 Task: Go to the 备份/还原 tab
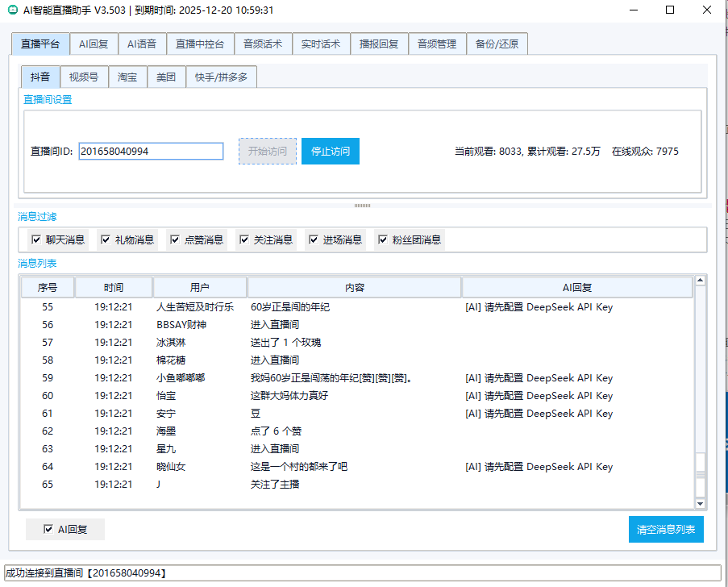click(x=497, y=44)
